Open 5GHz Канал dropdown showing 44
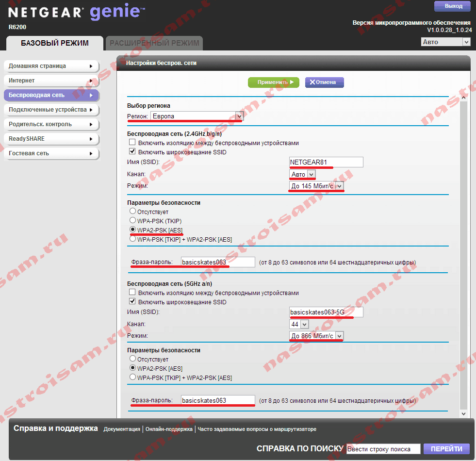This screenshot has height=461, width=476. pyautogui.click(x=299, y=324)
